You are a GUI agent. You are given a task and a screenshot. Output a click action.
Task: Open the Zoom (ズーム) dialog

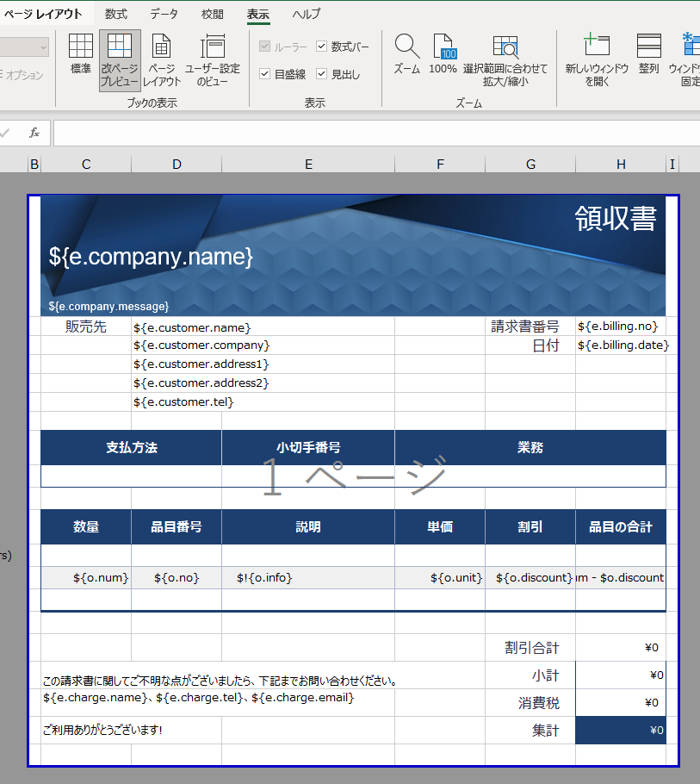point(406,54)
